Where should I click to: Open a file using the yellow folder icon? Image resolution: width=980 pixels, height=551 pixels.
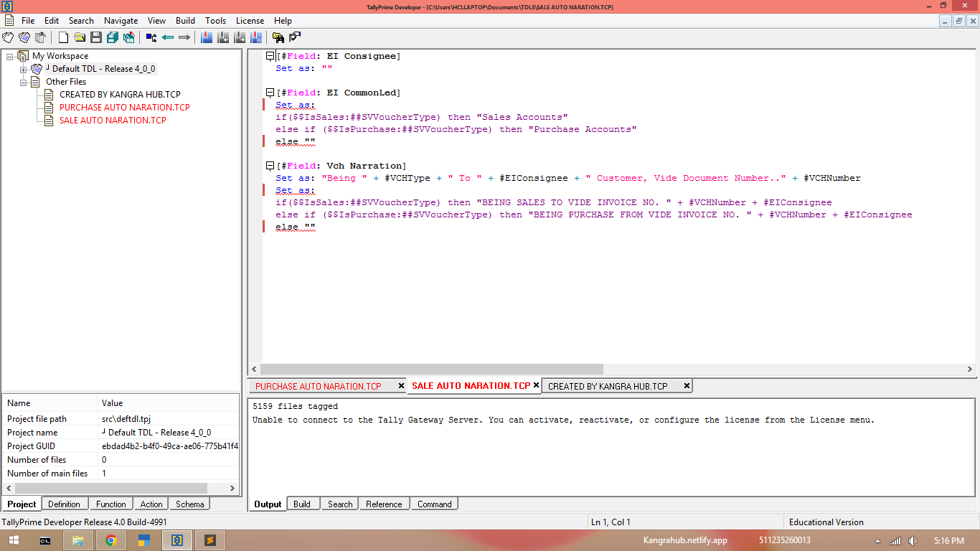pyautogui.click(x=80, y=37)
